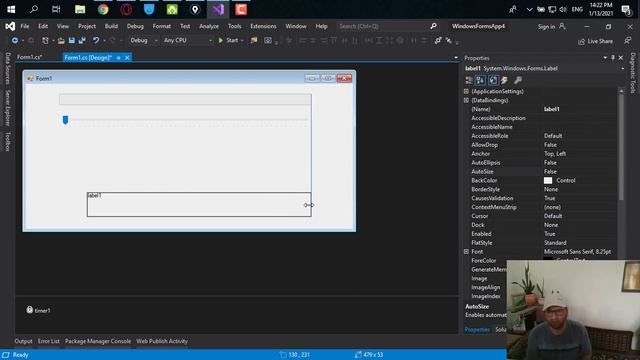Image resolution: width=640 pixels, height=360 pixels.
Task: Select the BorderStyle property row
Action: tap(540, 189)
